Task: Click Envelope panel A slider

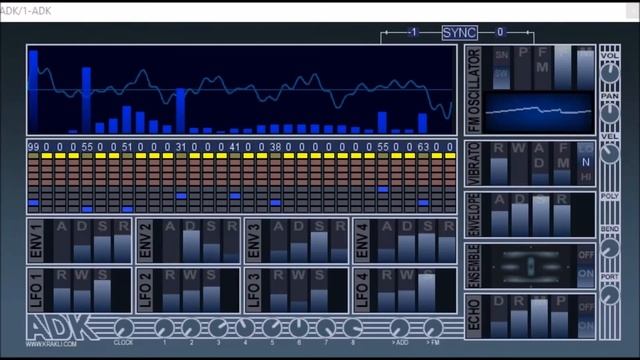Action: [500, 215]
